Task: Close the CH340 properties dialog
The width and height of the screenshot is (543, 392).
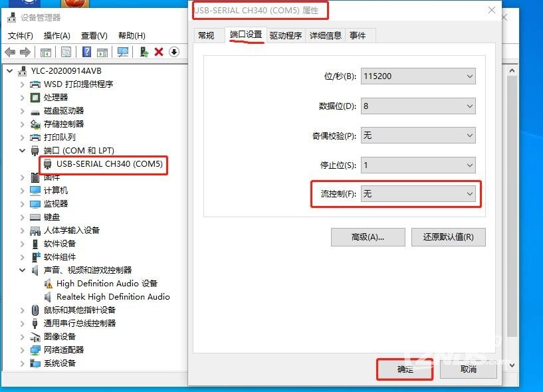Action: point(492,11)
